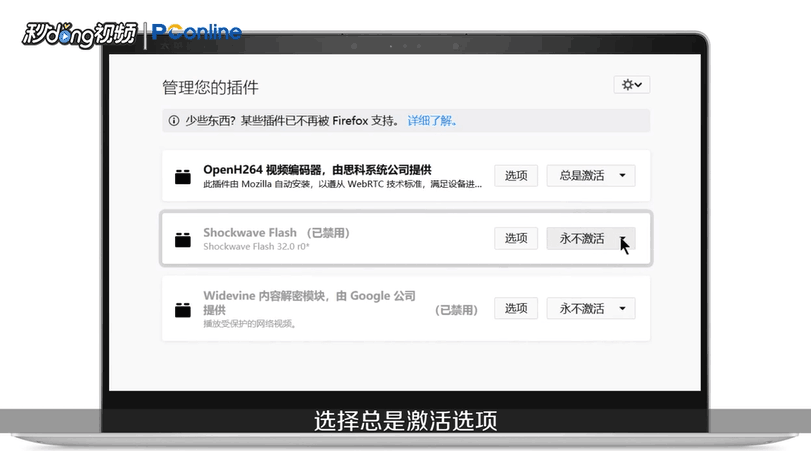
Task: Click the Widevine plugin brick icon
Action: 183,309
